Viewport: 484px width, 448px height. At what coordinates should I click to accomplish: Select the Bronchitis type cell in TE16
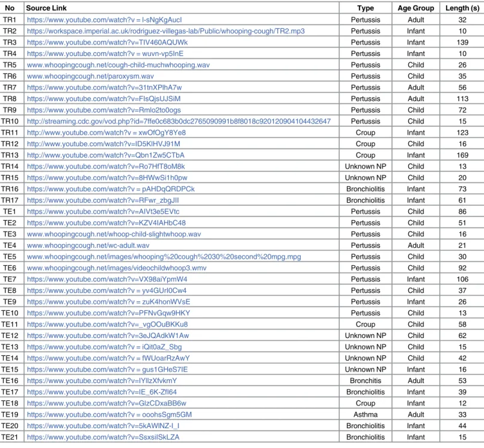point(366,381)
